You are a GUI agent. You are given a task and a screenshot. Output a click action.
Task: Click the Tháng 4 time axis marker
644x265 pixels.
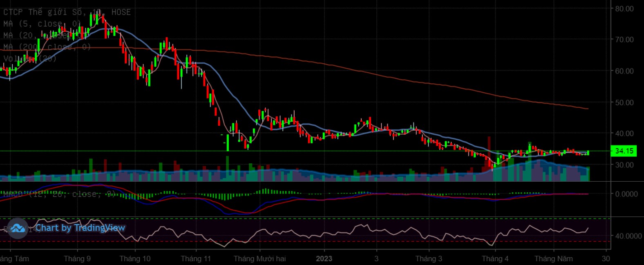[495, 258]
